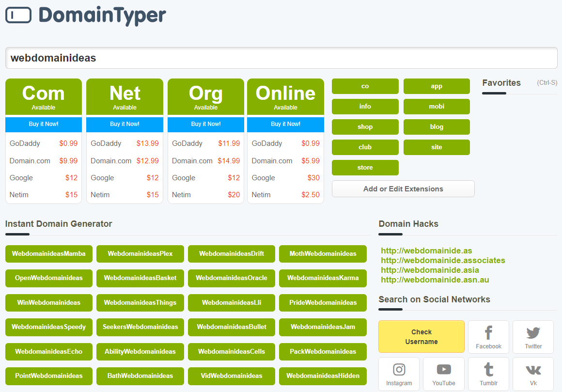Viewport: 562px width, 392px height.
Task: Click Add or Edit Extensions button
Action: (x=403, y=189)
